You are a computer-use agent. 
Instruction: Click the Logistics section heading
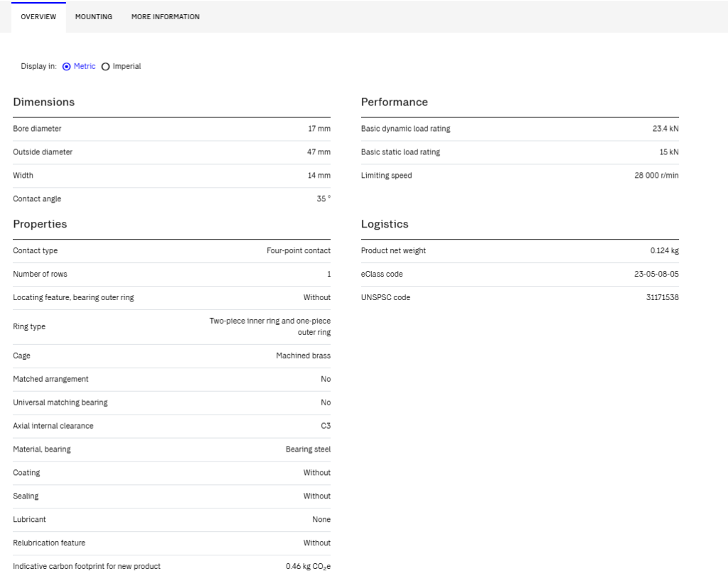(x=385, y=224)
